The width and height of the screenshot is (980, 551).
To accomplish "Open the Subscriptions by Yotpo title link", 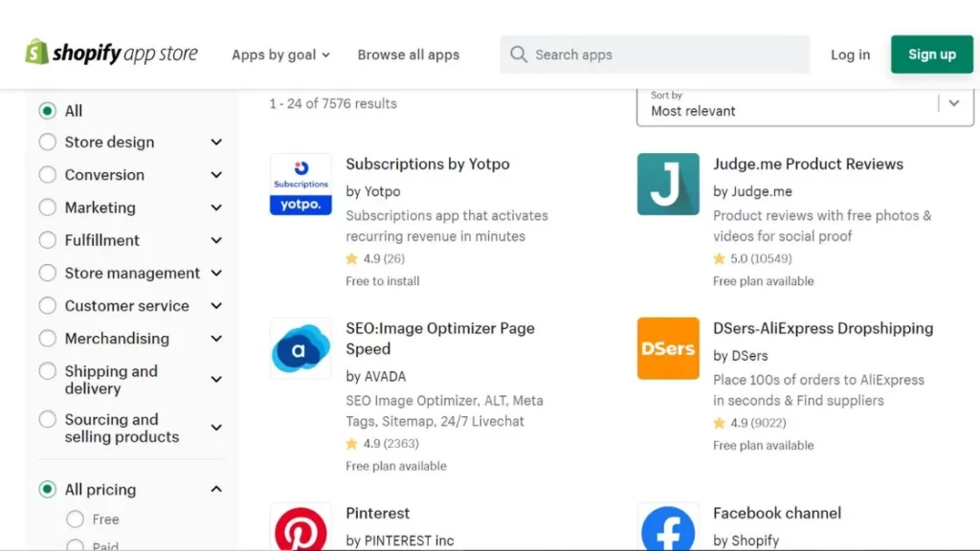I will click(x=428, y=164).
